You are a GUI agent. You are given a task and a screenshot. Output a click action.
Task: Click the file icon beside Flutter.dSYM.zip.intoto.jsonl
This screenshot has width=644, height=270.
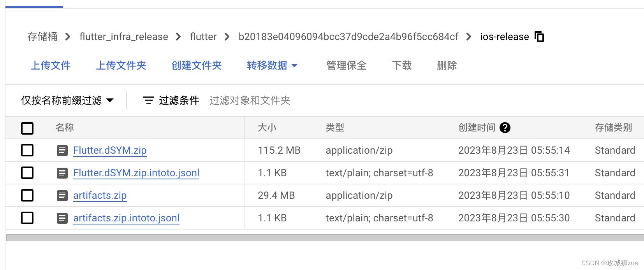tap(62, 173)
